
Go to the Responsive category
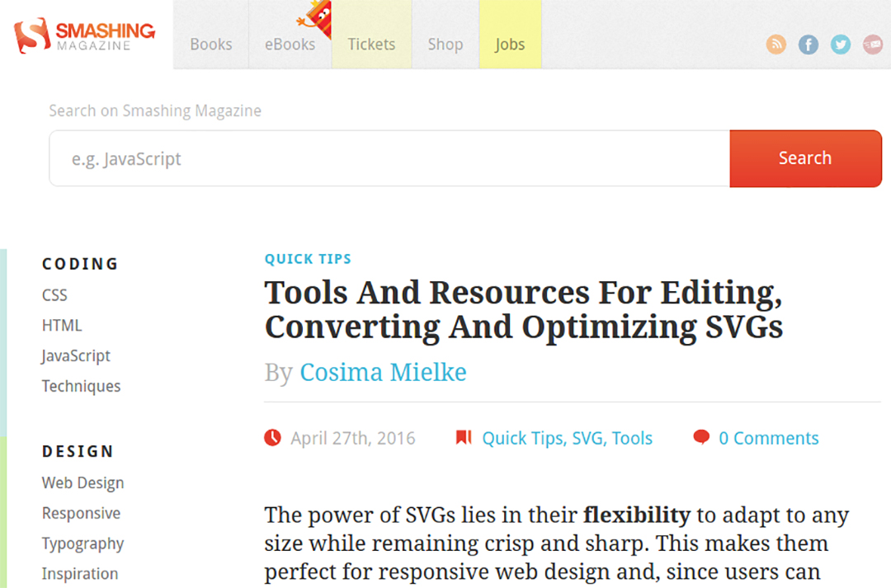81,514
